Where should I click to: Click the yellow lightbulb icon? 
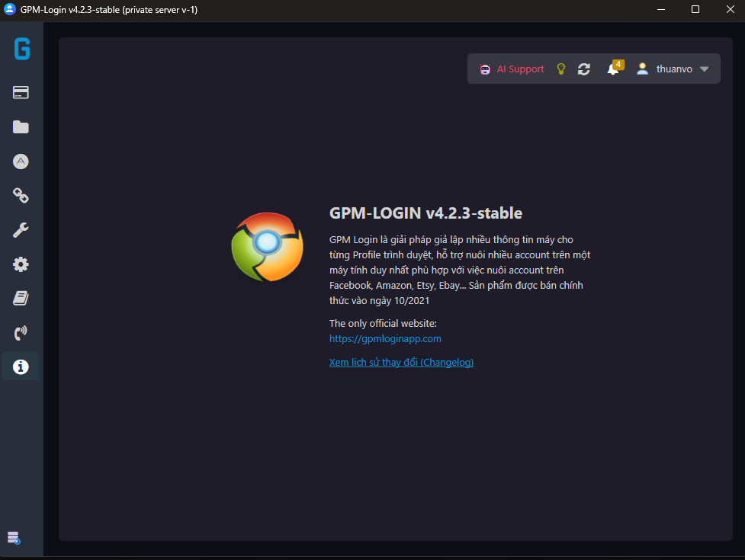[561, 69]
